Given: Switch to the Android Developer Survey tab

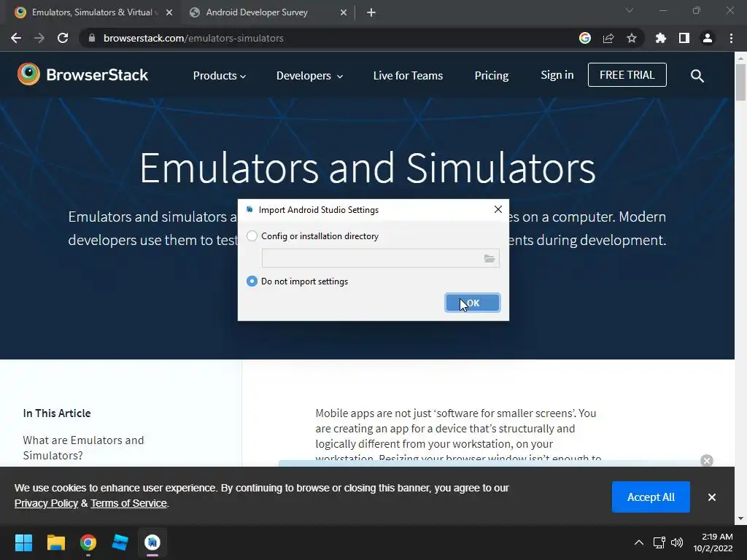Looking at the screenshot, I should (x=257, y=12).
